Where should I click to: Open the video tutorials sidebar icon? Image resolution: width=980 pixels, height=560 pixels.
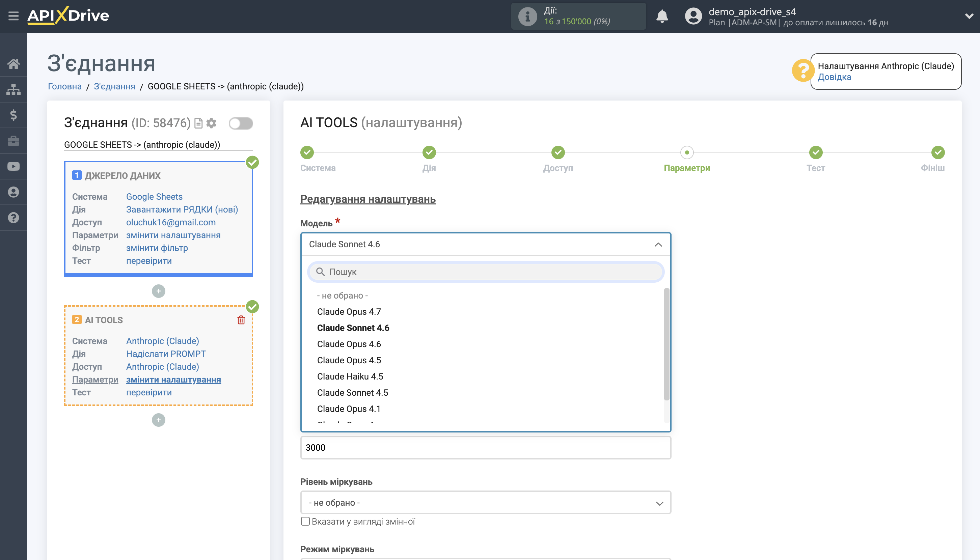pos(13,167)
